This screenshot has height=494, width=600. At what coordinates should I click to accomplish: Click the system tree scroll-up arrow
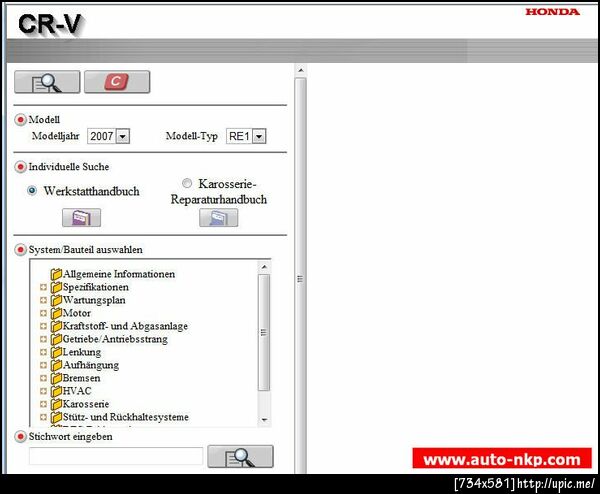pyautogui.click(x=264, y=267)
